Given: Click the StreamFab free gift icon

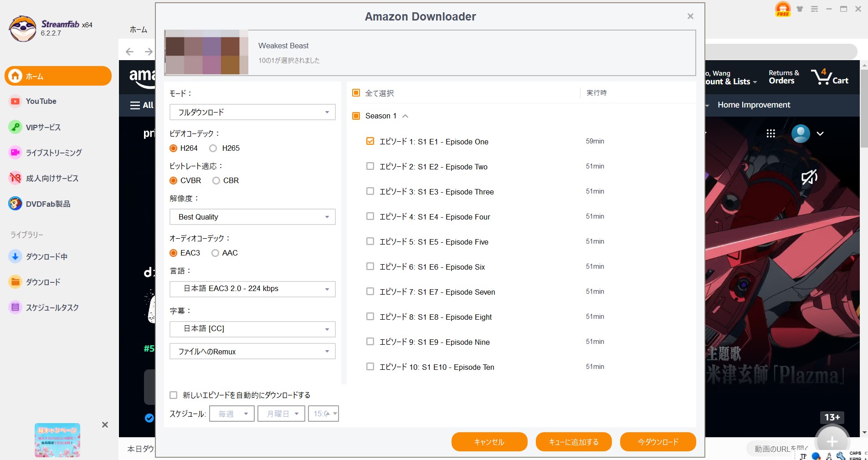Looking at the screenshot, I should [782, 9].
